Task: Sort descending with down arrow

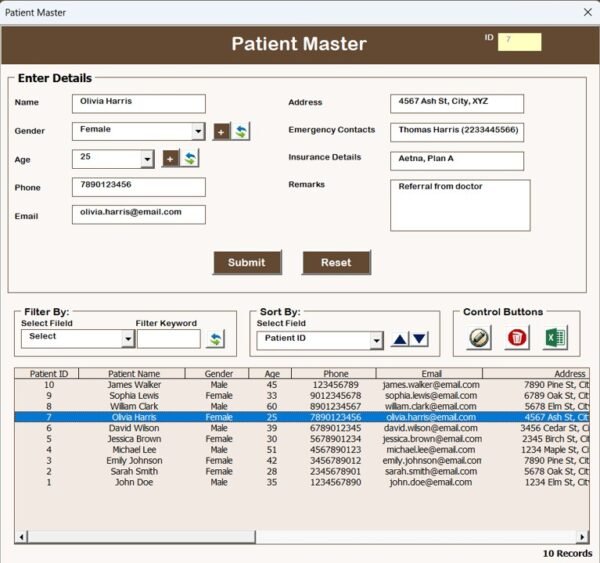Action: [419, 339]
